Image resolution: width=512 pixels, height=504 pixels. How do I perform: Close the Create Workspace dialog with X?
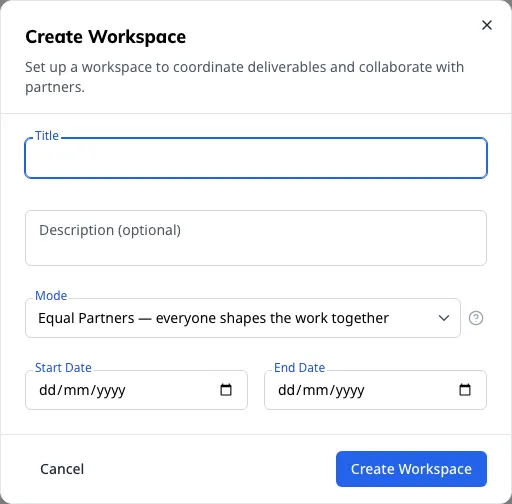click(x=487, y=25)
